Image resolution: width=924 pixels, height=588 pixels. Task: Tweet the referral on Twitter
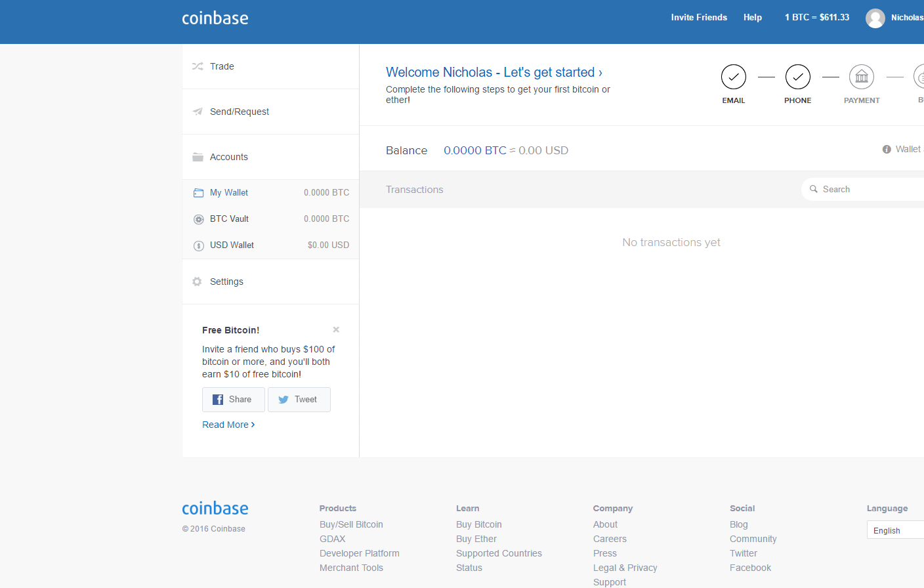299,400
